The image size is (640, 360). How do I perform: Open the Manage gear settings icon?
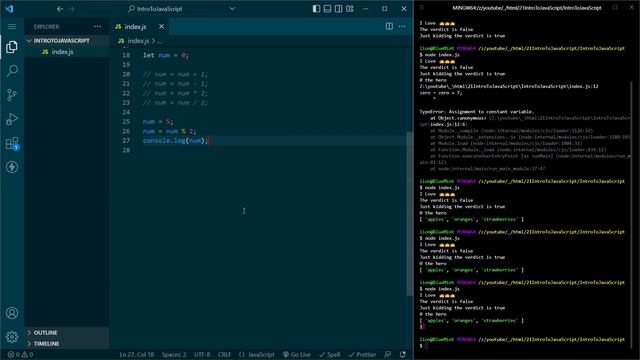12,337
